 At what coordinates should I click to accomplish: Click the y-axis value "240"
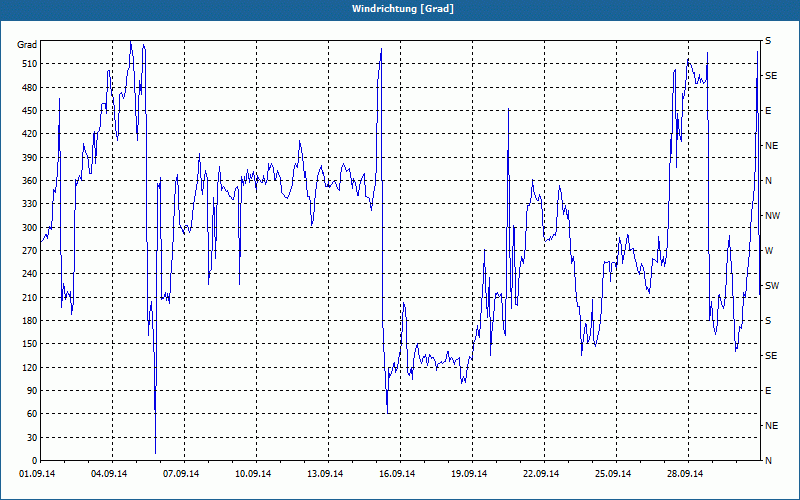(29, 274)
